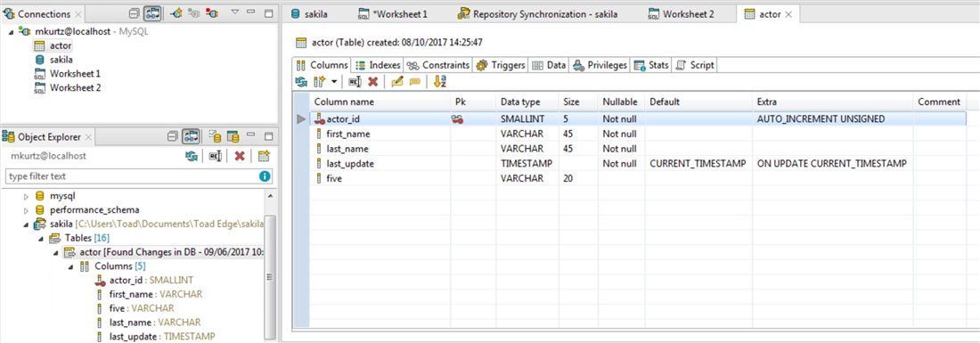The width and height of the screenshot is (980, 343).
Task: Click the database table icon in Object Explorer header
Action: point(233,137)
